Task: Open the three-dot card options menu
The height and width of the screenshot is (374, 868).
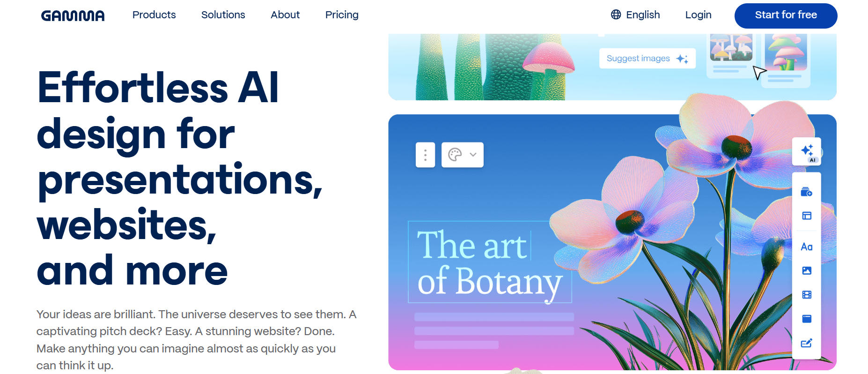Action: (425, 155)
